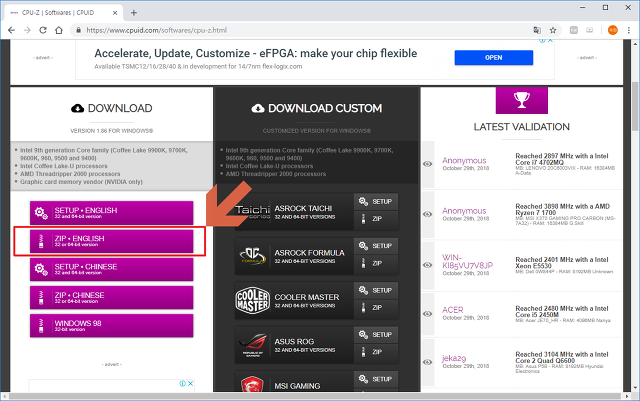Click SETUP for ASUS ROG version
Screen dimensions: 640x401
(376, 335)
